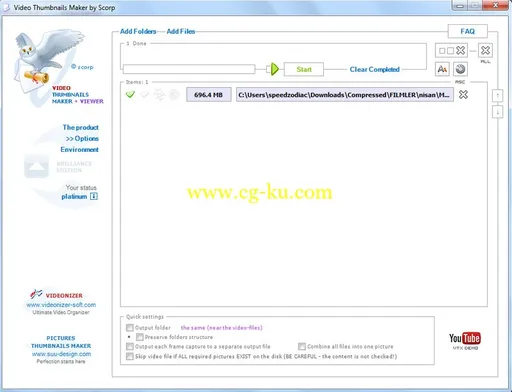Select the C:\Users\speedzodiac file path field

(x=345, y=95)
